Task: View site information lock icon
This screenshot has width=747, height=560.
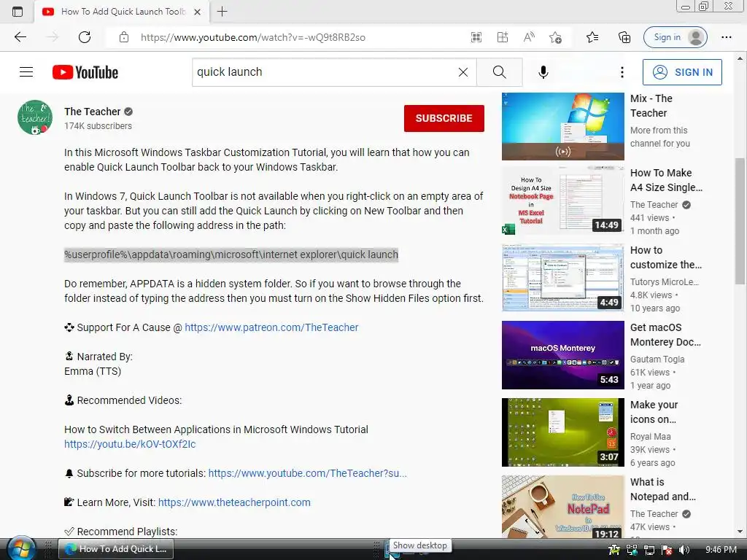Action: pos(124,37)
